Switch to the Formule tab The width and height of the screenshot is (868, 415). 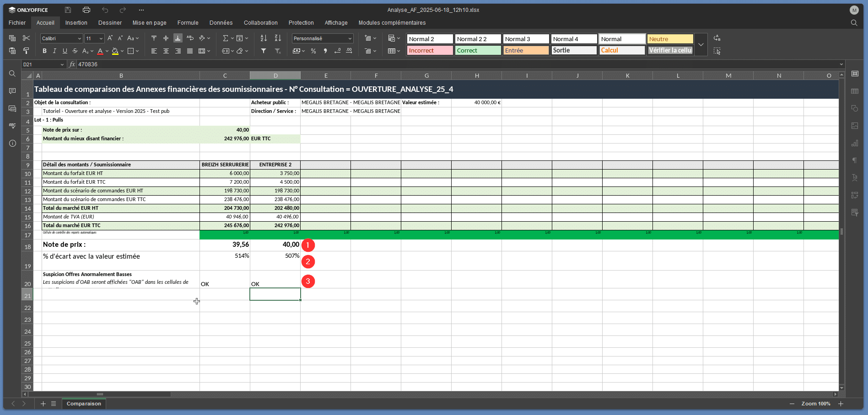(188, 23)
